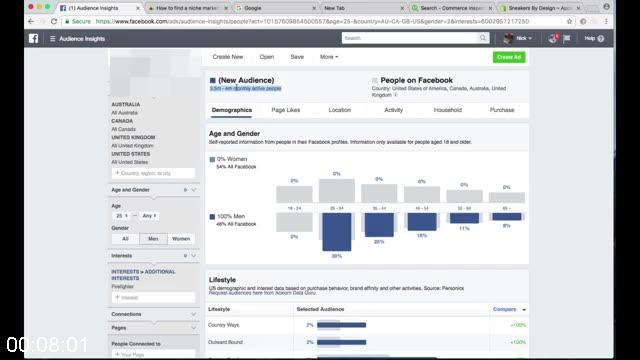Open Help question mark icon
Image resolution: width=640 pixels, height=360 pixels.
[601, 38]
